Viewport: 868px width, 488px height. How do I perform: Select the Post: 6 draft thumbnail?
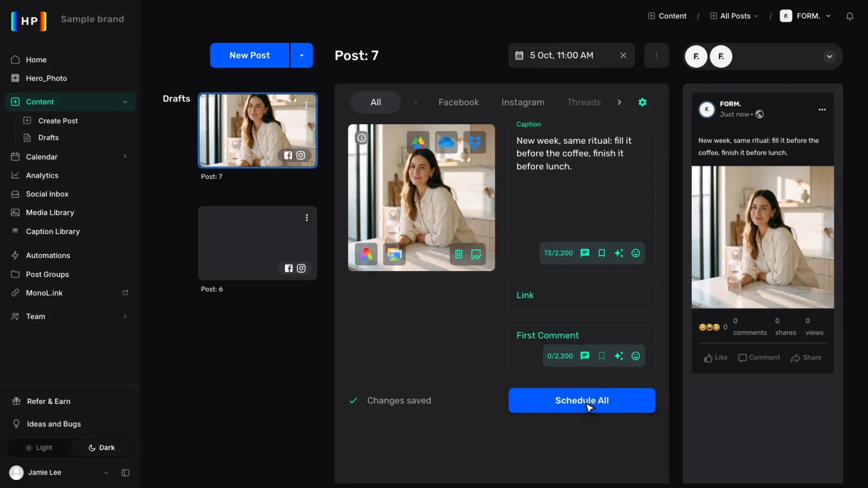click(x=258, y=243)
